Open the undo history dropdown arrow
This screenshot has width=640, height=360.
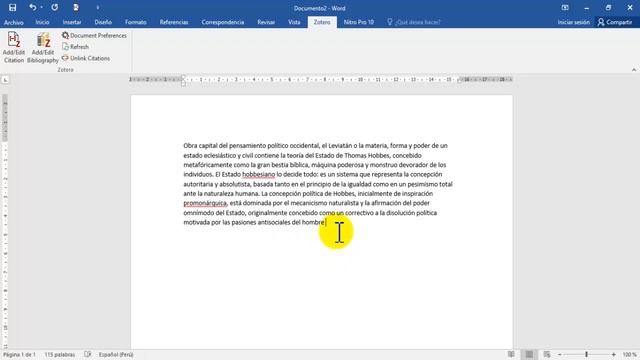[41, 7]
